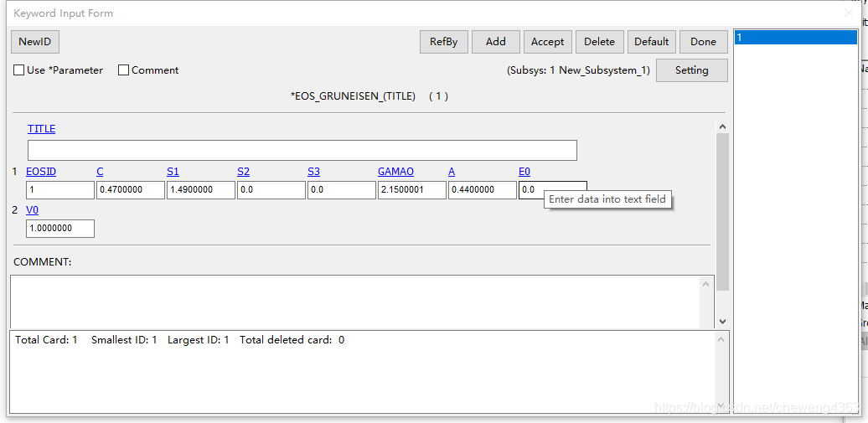
Task: Edit the A field value 0.4400000
Action: 482,190
